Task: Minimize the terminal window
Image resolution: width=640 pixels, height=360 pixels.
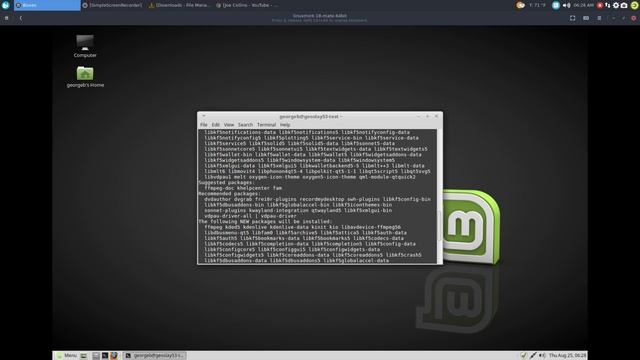Action: pos(419,116)
